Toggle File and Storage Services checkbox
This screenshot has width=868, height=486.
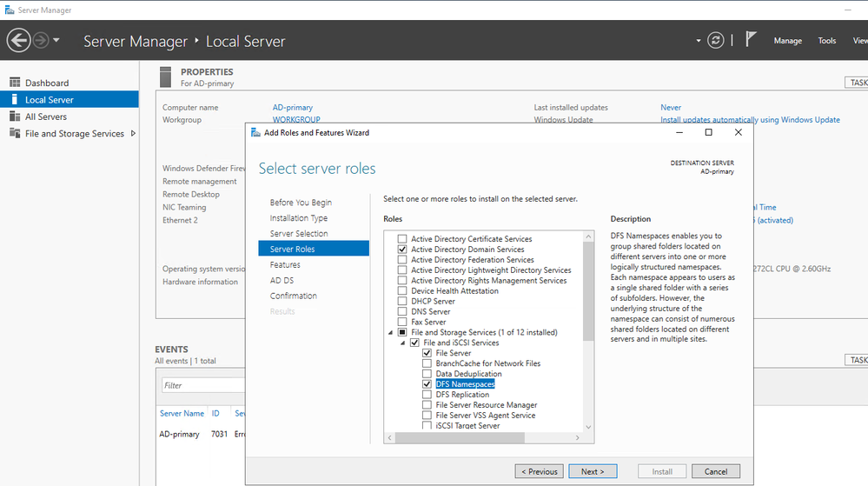click(x=402, y=332)
